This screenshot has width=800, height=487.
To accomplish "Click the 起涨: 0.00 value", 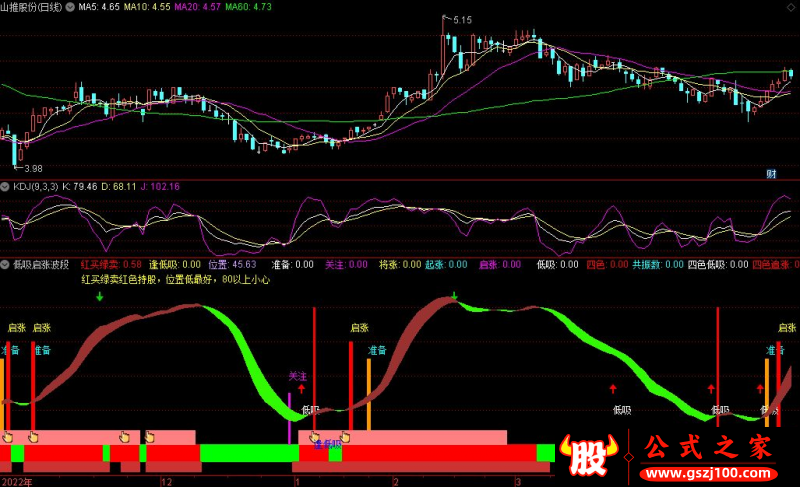I will pyautogui.click(x=446, y=265).
